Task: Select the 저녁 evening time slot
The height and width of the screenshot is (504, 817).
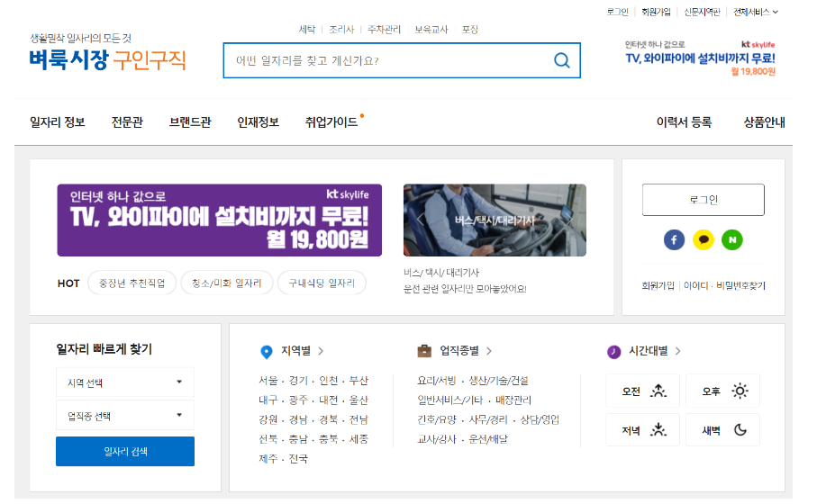Action: [642, 430]
